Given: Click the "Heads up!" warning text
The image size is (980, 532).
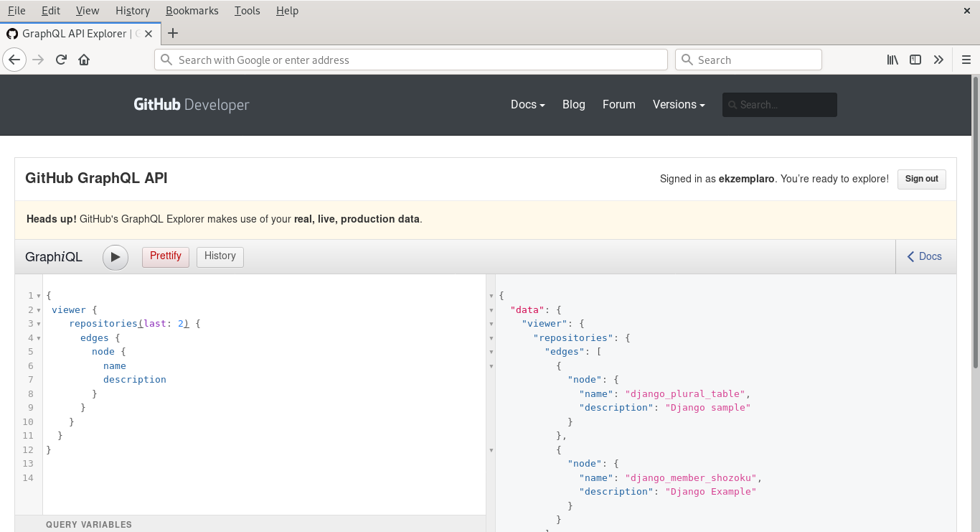Looking at the screenshot, I should tap(52, 219).
